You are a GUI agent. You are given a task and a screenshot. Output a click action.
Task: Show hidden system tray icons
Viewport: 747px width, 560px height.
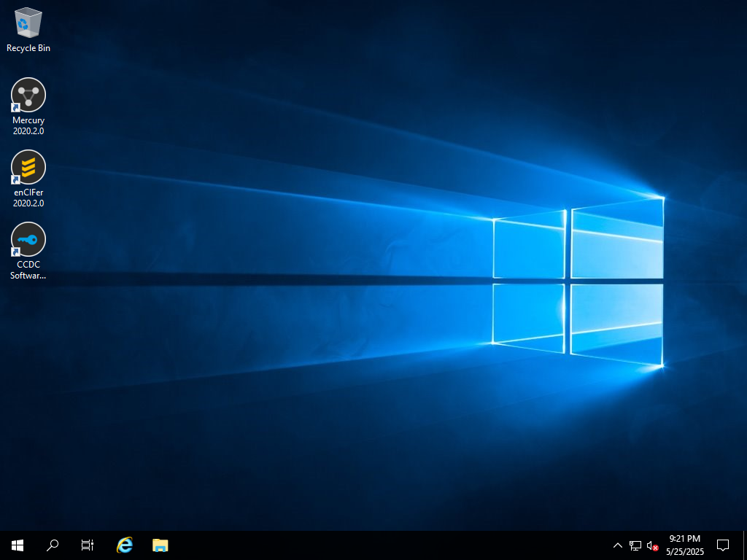click(x=617, y=545)
